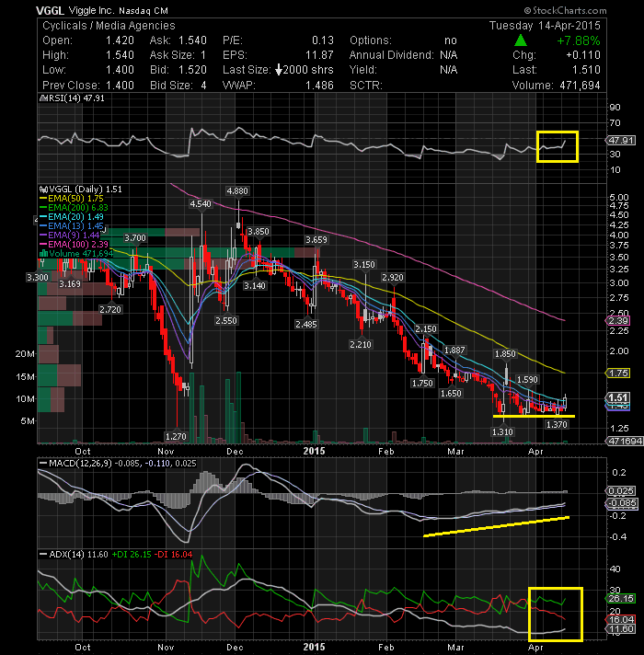Click the 4.540 price label
The image size is (644, 655).
(201, 204)
